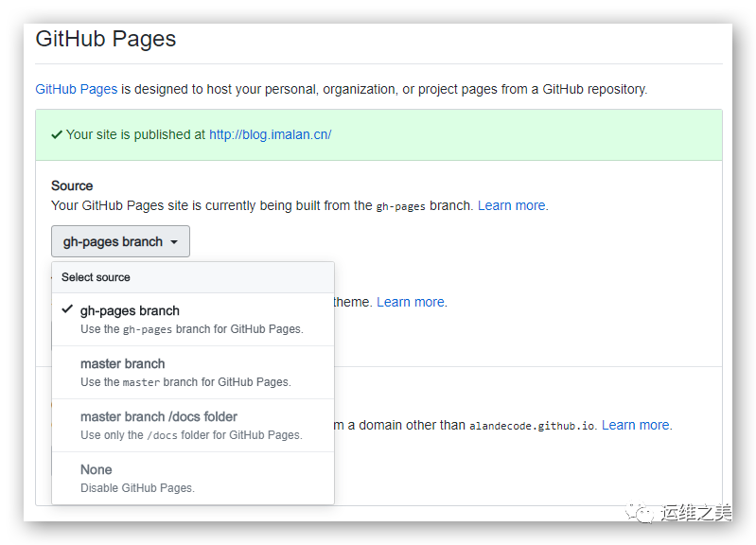Open Learn more link after theme text
The height and width of the screenshot is (545, 756).
click(x=411, y=302)
